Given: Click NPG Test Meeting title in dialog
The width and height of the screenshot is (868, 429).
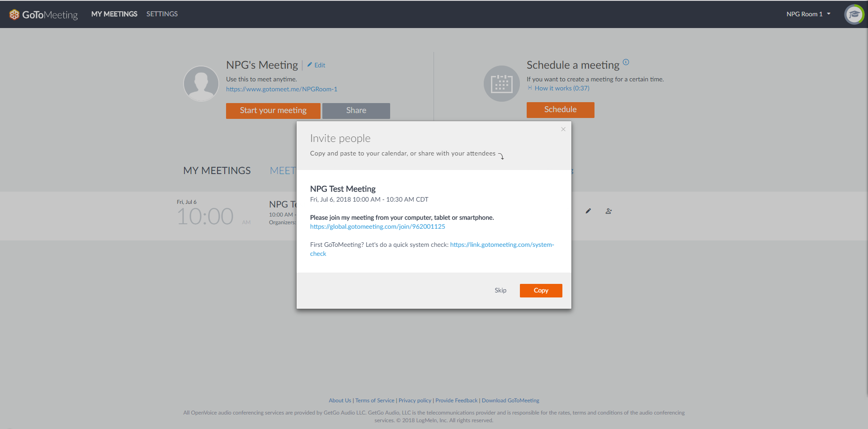Looking at the screenshot, I should point(343,189).
